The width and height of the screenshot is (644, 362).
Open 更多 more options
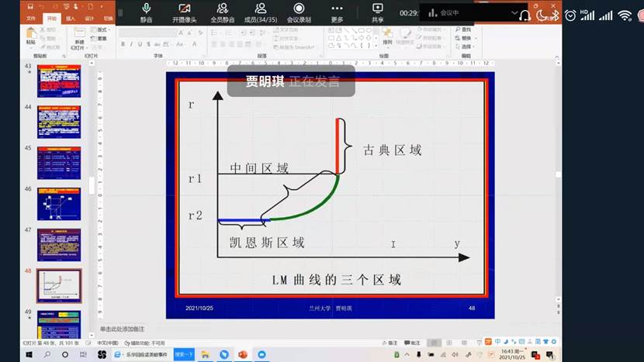pyautogui.click(x=336, y=12)
